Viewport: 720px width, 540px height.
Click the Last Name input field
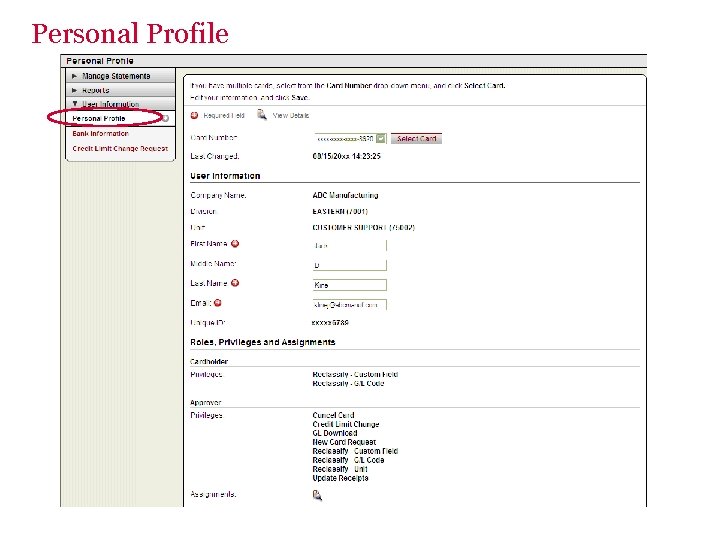pos(349,285)
